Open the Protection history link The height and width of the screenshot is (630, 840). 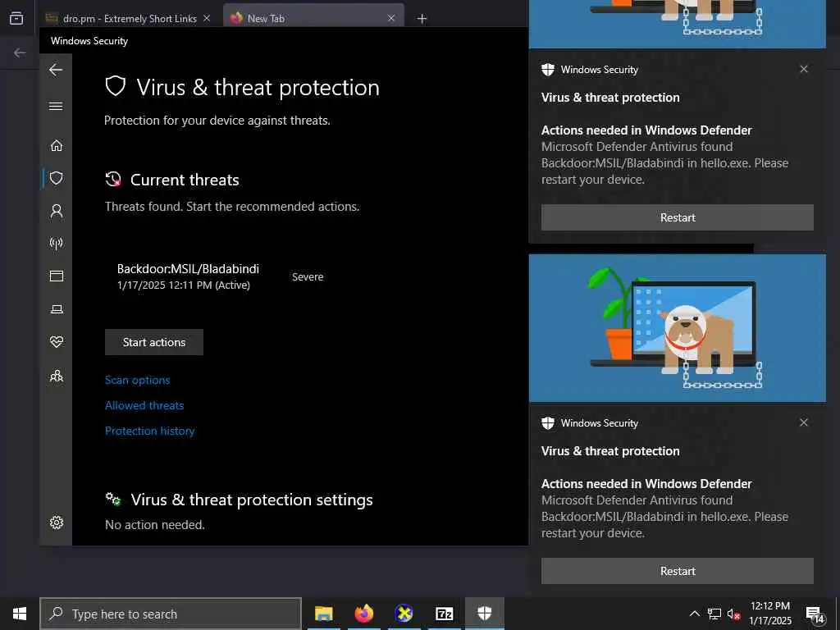149,431
